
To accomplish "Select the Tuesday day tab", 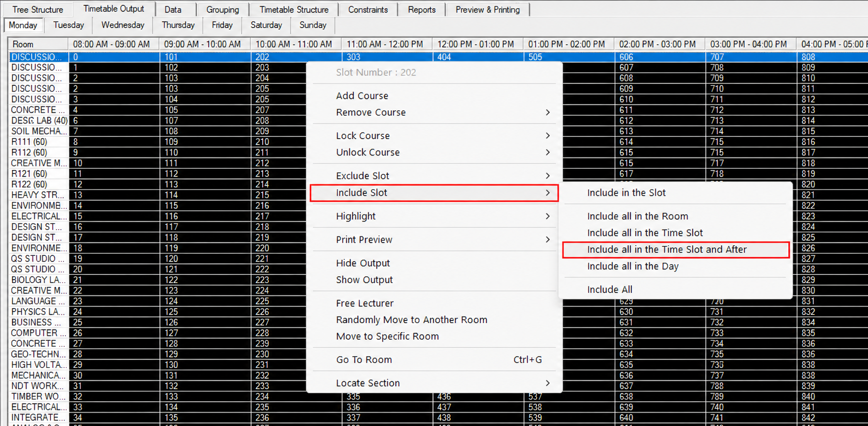I will coord(68,25).
